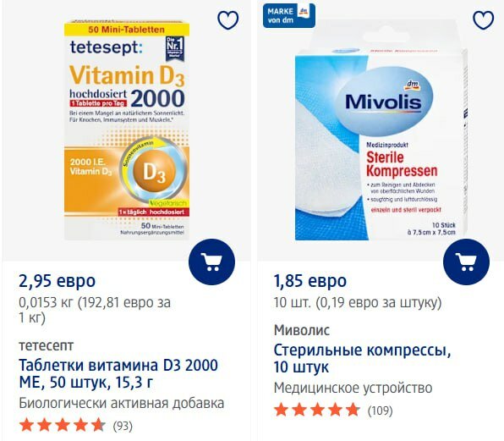This screenshot has width=504, height=441.
Task: Click the тетесепт brand name
Action: [x=47, y=346]
